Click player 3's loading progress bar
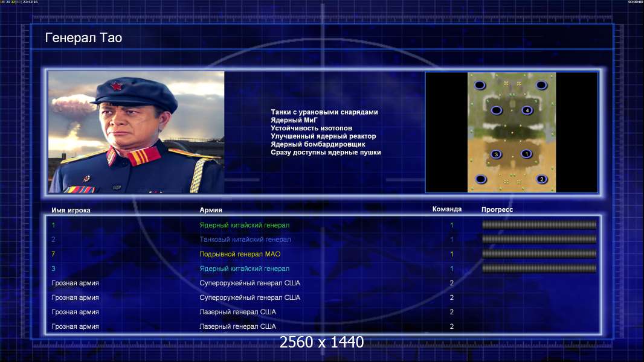 pos(539,268)
